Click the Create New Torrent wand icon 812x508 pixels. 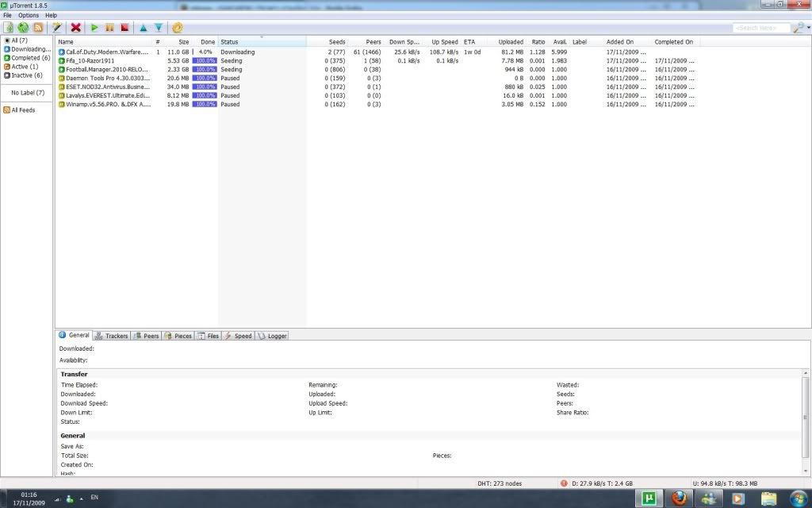(57, 28)
